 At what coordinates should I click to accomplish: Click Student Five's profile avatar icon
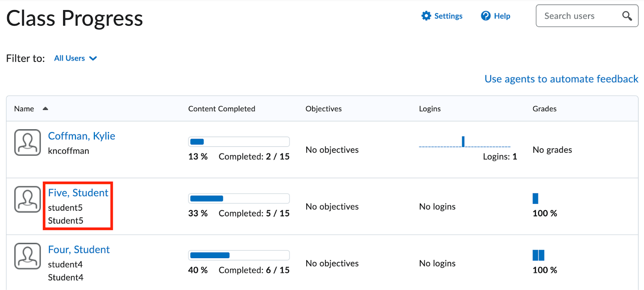27,199
